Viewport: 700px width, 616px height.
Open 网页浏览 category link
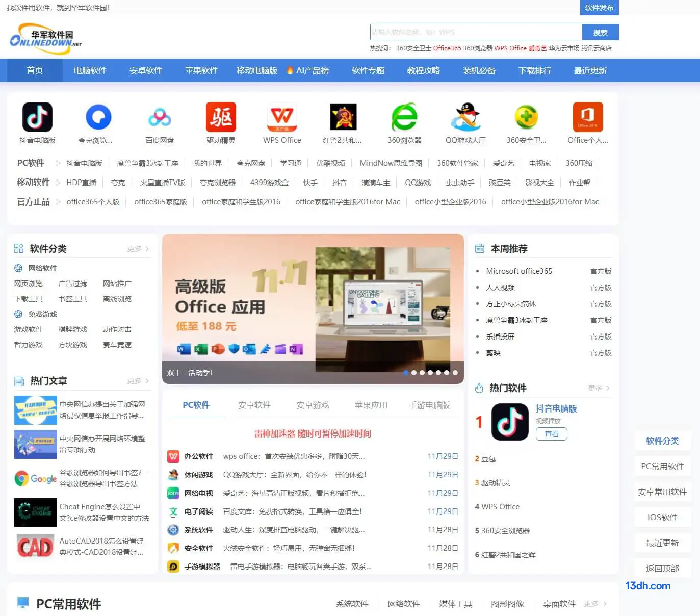coord(29,284)
